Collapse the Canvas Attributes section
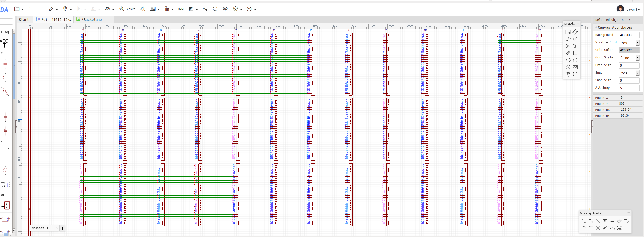Image resolution: width=644 pixels, height=237 pixels. point(596,27)
